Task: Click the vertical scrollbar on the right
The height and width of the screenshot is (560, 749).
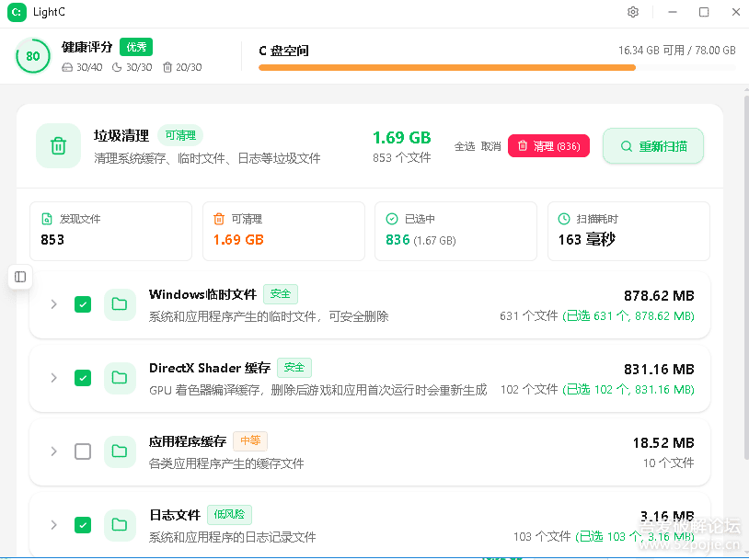Action: (x=745, y=277)
